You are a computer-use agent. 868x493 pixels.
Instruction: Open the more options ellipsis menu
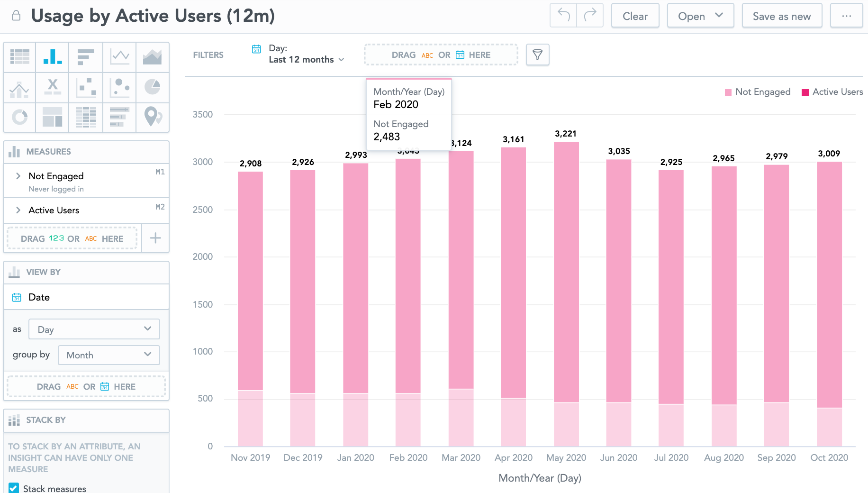pos(846,16)
